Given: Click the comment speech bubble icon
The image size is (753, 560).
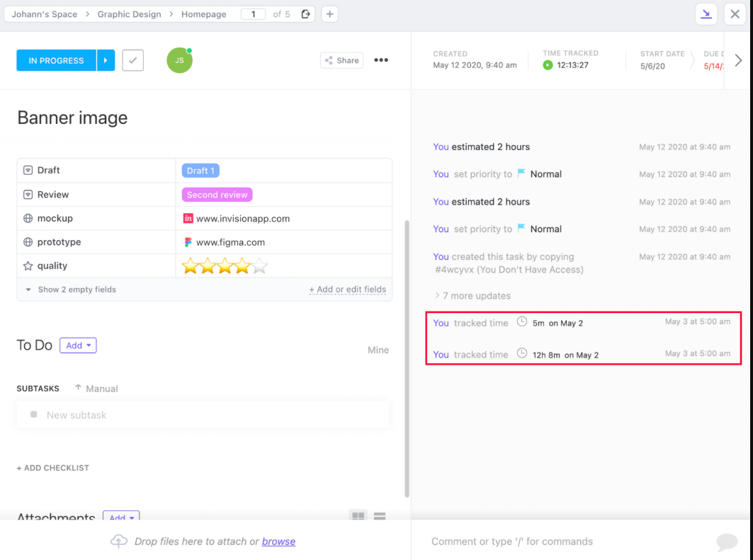Looking at the screenshot, I should click(x=727, y=542).
